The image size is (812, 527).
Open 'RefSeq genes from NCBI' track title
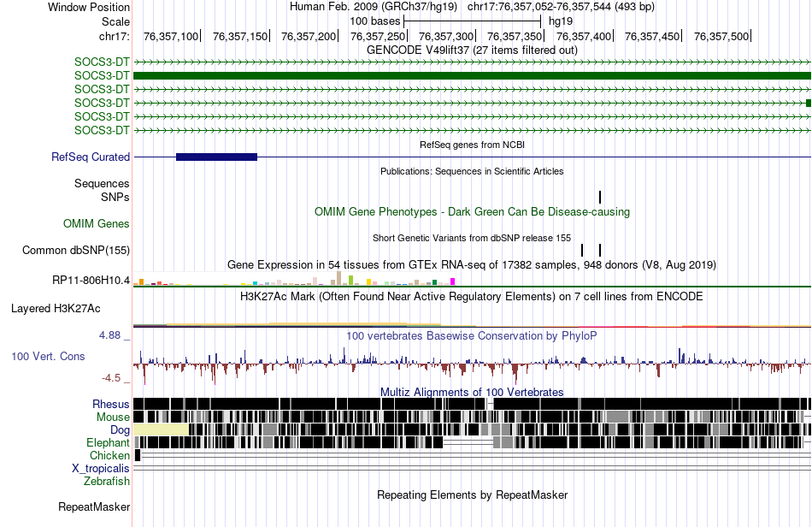click(472, 145)
